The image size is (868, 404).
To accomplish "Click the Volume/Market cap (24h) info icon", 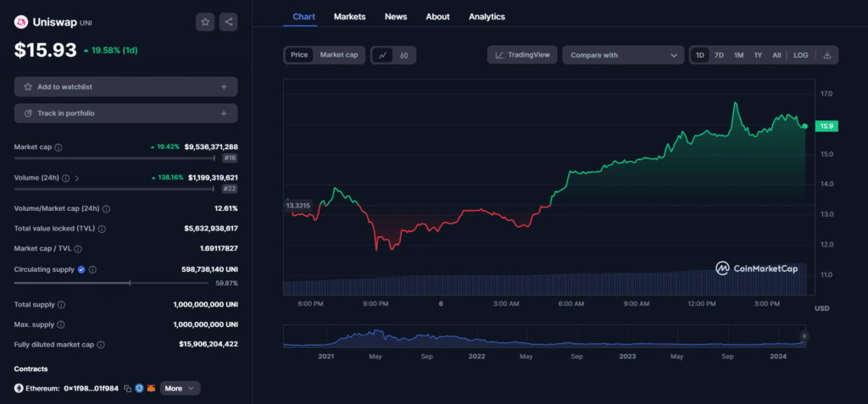I will (x=106, y=209).
